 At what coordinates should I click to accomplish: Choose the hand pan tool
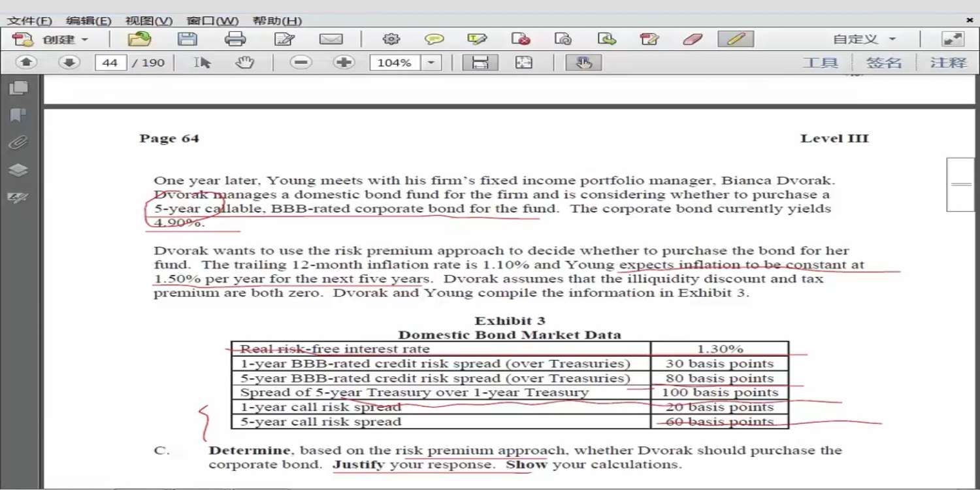(245, 63)
